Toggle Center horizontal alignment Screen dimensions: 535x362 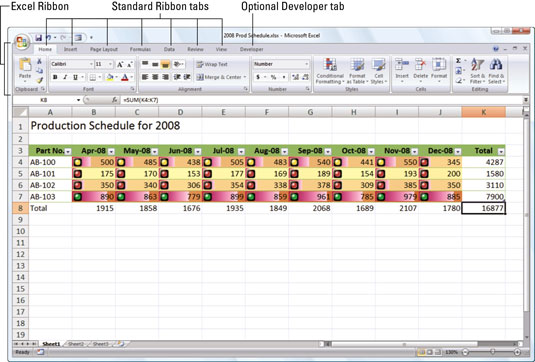(x=155, y=77)
